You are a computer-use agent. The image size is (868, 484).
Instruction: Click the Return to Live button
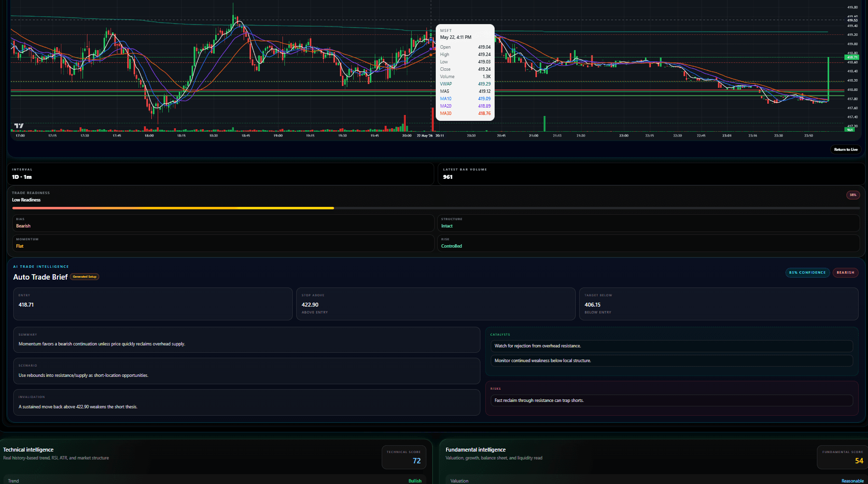[x=845, y=149]
